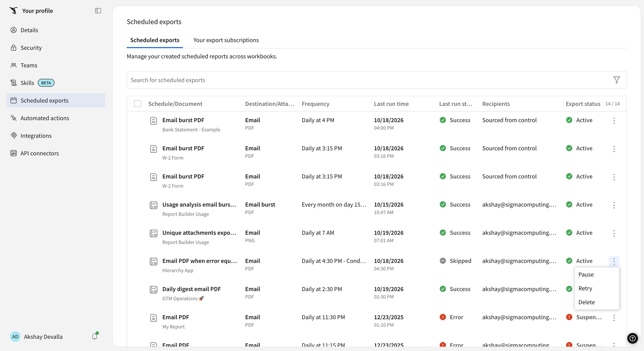Open options menu for Unique attachments export
The height and width of the screenshot is (351, 644).
tap(614, 233)
